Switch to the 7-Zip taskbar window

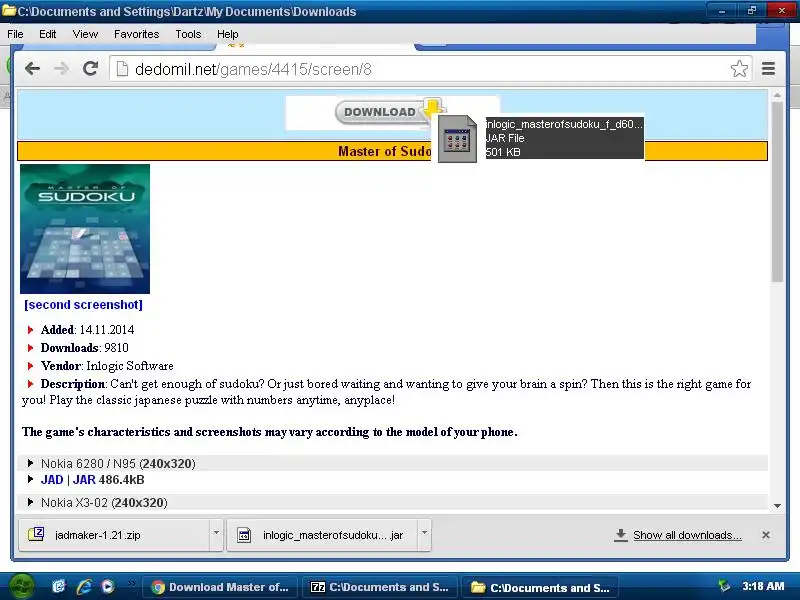380,587
